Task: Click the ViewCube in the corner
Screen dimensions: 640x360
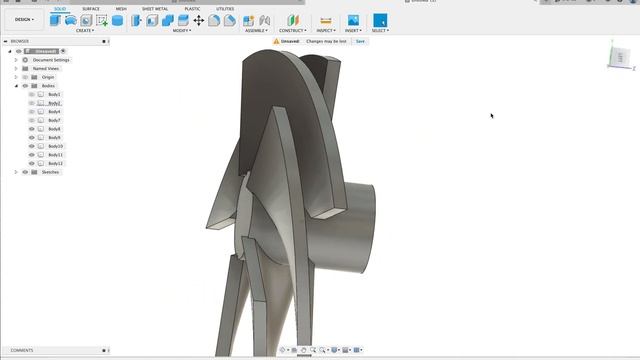Action: [x=620, y=57]
